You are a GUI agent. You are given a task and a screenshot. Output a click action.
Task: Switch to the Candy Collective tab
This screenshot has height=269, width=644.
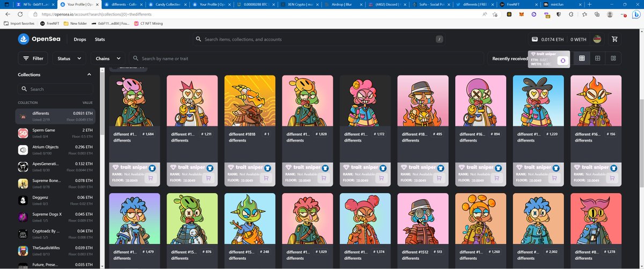(x=167, y=3)
